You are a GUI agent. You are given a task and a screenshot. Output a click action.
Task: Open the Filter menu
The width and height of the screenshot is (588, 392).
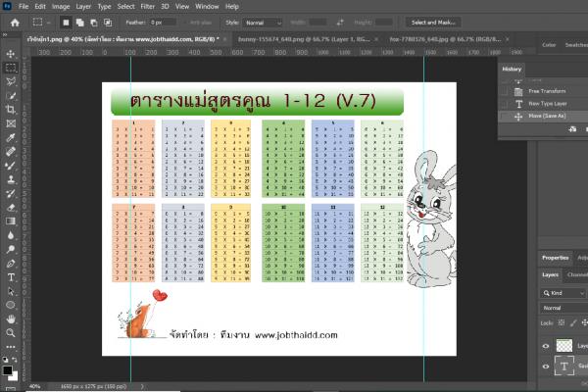click(148, 7)
